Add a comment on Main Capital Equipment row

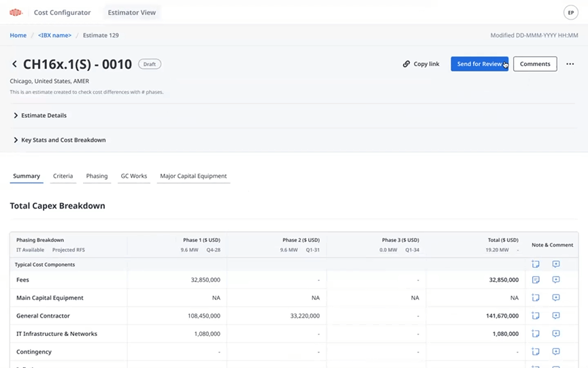coord(556,298)
